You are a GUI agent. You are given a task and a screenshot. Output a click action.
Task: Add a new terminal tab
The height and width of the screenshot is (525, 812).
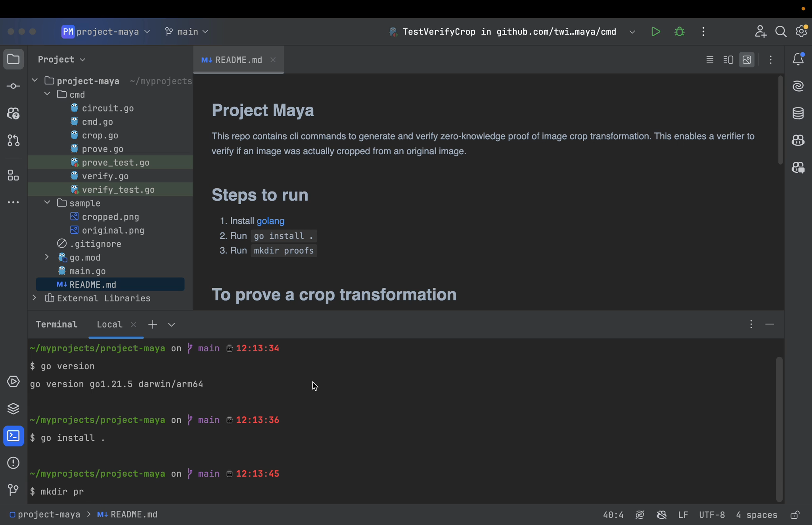(x=153, y=325)
